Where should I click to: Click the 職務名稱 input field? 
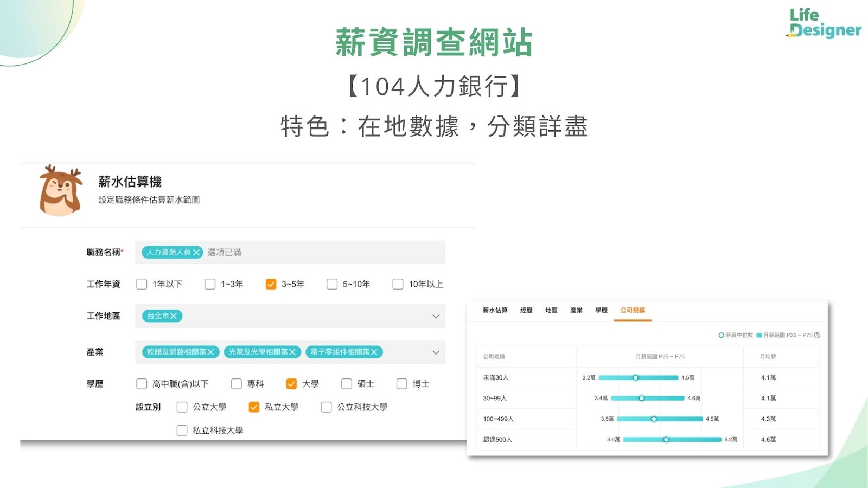(x=290, y=253)
